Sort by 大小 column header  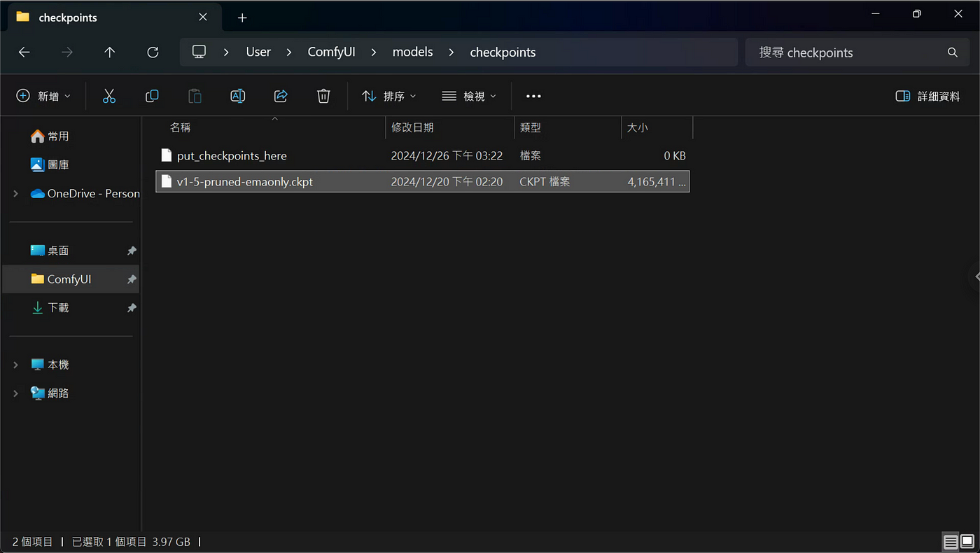[x=657, y=127]
